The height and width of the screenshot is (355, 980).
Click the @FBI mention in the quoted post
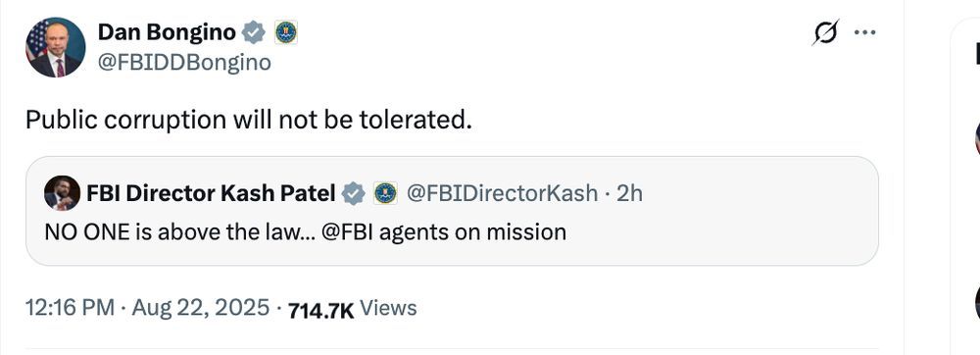(x=347, y=231)
